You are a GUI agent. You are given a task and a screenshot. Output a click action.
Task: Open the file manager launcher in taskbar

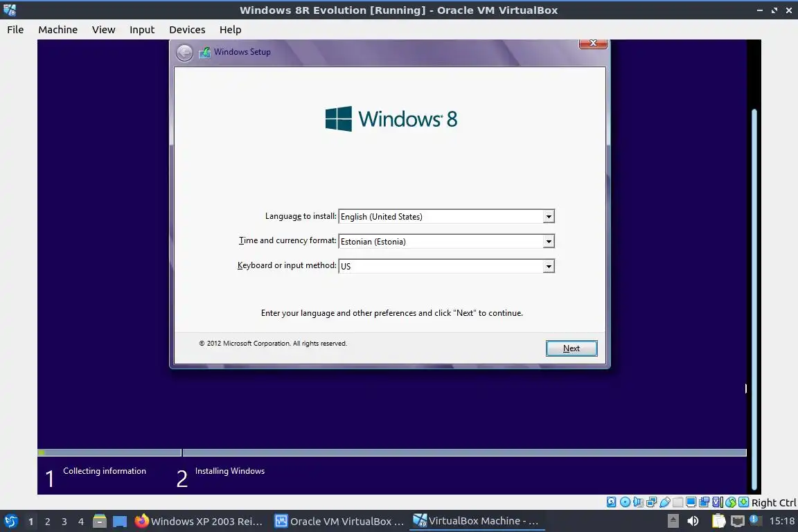tap(100, 522)
